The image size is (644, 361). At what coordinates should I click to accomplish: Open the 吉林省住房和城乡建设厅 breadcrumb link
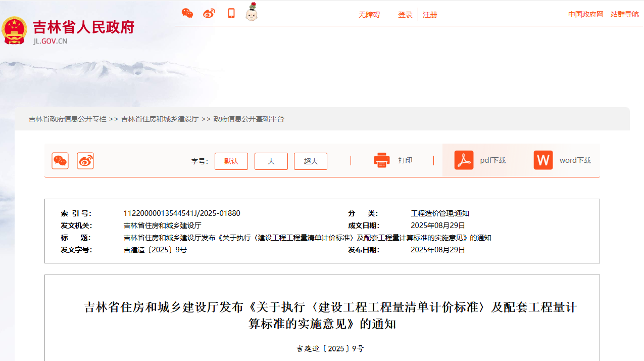(159, 119)
